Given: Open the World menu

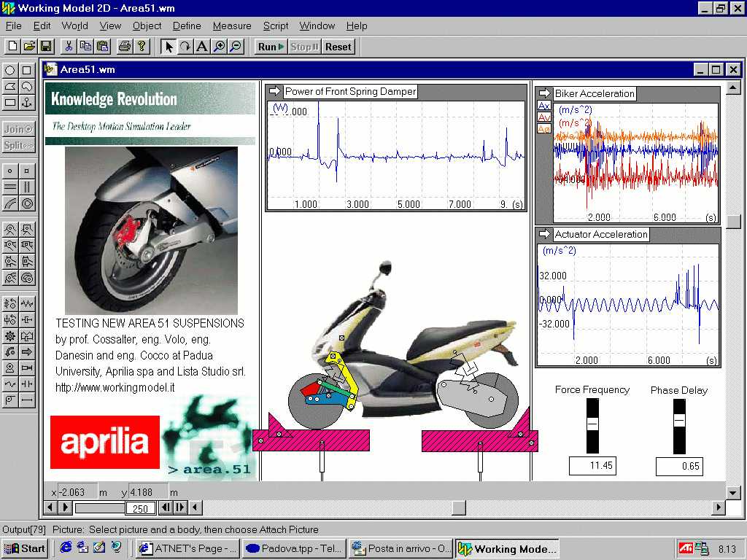Looking at the screenshot, I should [x=75, y=26].
